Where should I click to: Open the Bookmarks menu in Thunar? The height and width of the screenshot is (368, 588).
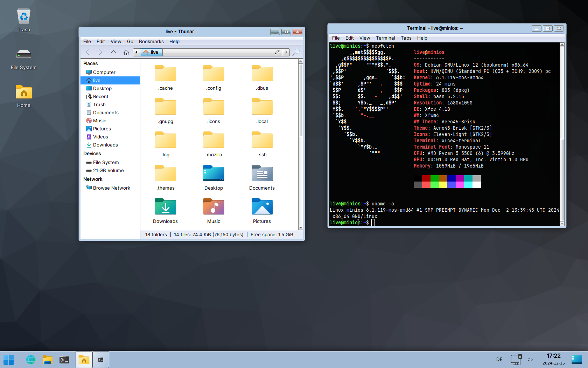151,41
